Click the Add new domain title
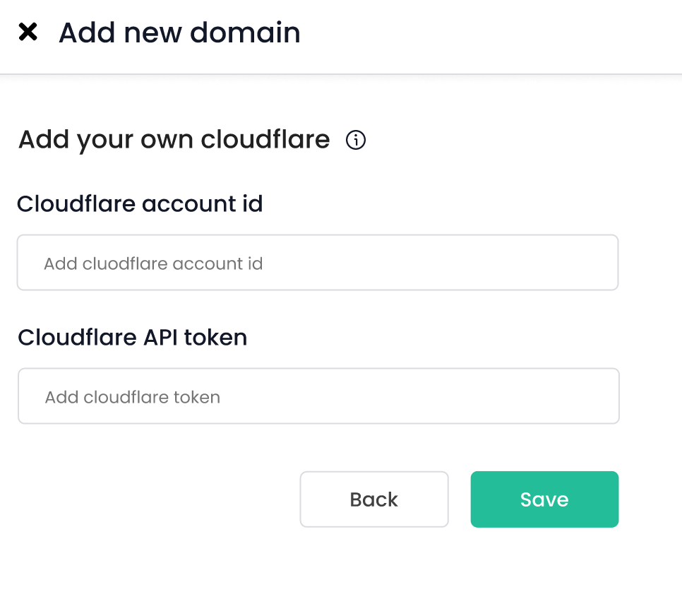Screen dimensions: 682x616 tap(179, 32)
